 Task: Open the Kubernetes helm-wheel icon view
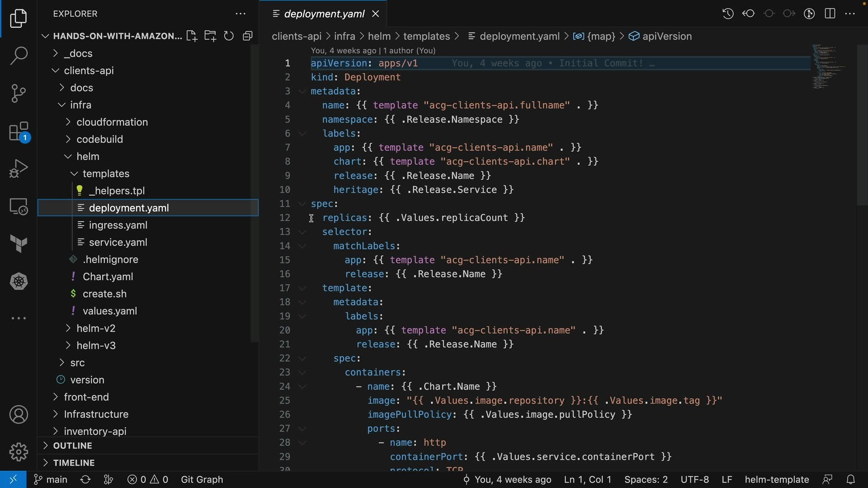click(19, 282)
